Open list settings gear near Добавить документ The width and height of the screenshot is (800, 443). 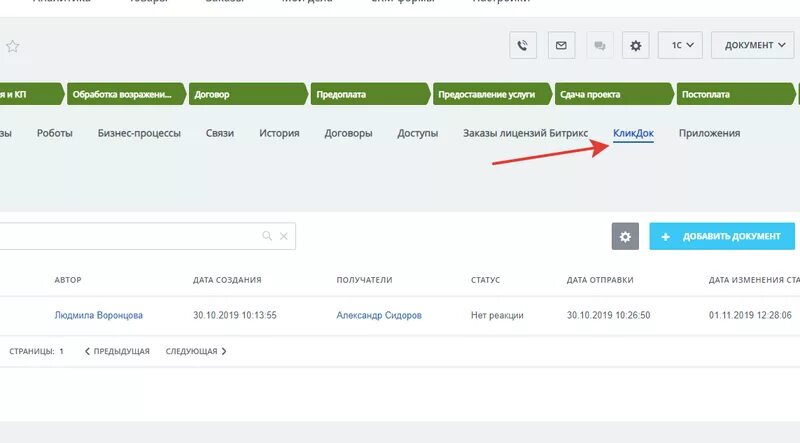pos(625,236)
